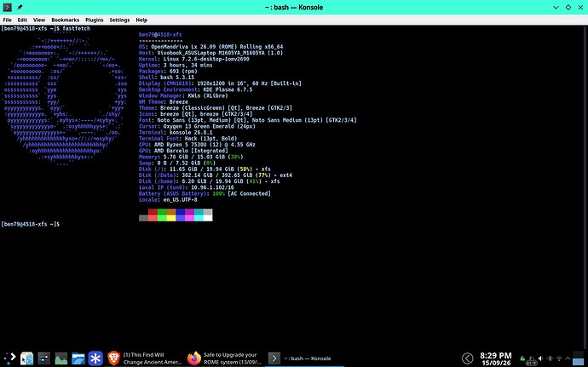
Task: Click the 'Memory: 5.78 GiB / 15.03 GiB' line
Action: (x=191, y=157)
